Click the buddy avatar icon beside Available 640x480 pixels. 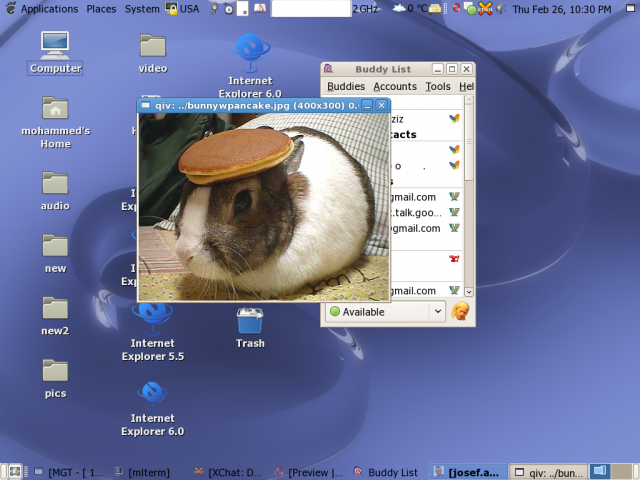pyautogui.click(x=460, y=311)
